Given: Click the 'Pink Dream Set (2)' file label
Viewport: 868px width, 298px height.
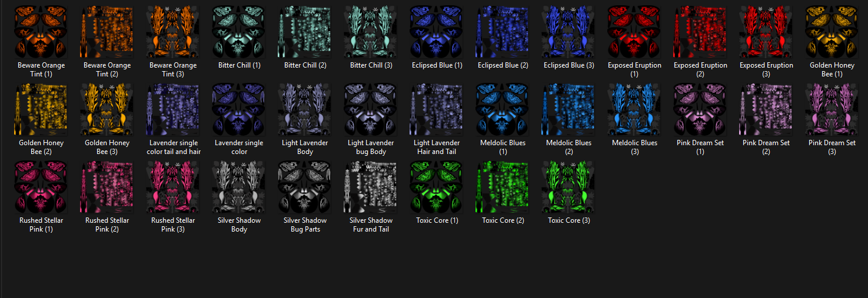Looking at the screenshot, I should (766, 147).
